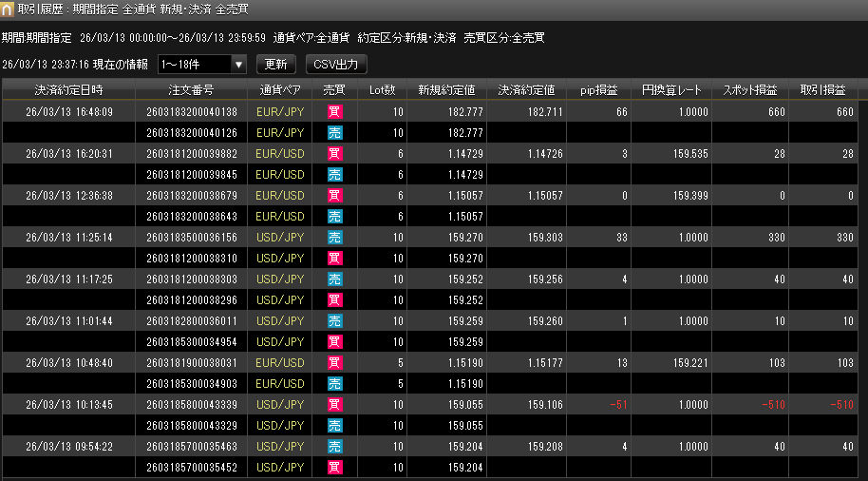Click the 売 badge on order 2603181200038303
The image size is (868, 481).
[x=334, y=279]
